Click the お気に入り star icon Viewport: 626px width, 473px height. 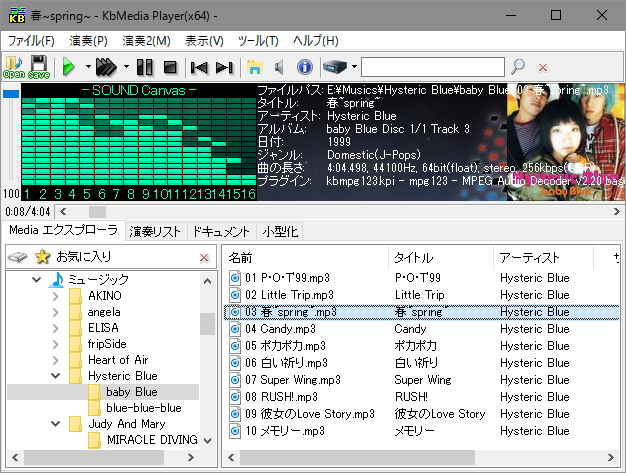point(42,257)
